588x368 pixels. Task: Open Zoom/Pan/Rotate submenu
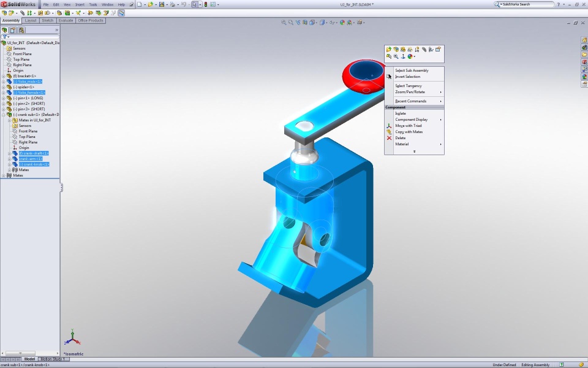click(415, 92)
